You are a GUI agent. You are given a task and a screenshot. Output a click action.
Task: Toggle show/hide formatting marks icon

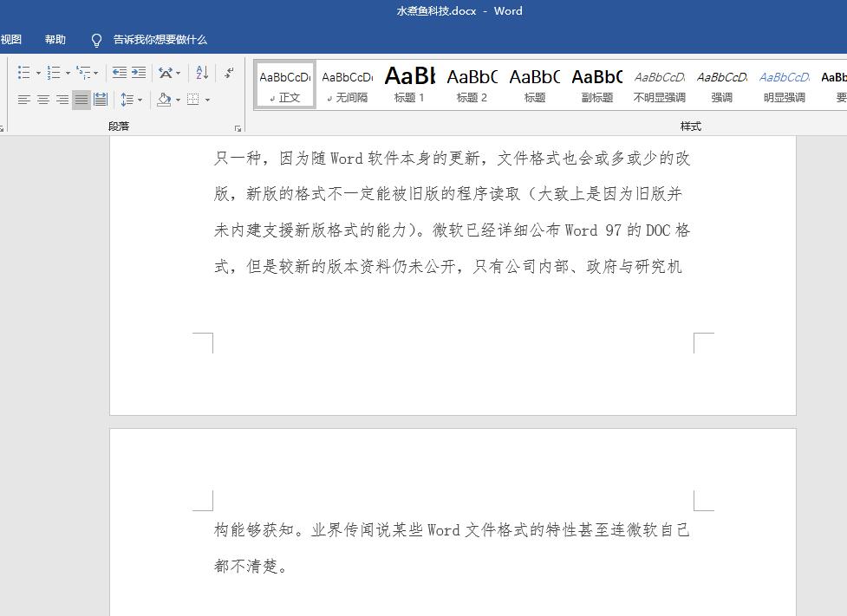pos(229,73)
